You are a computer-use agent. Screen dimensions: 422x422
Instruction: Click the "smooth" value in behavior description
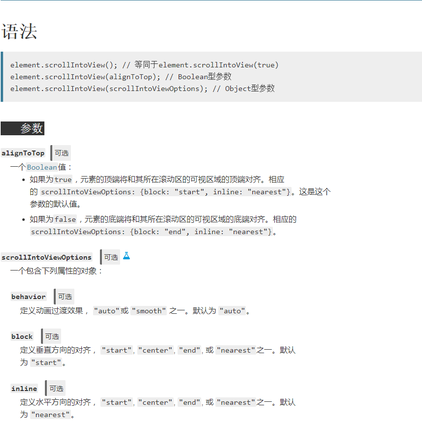tap(149, 311)
